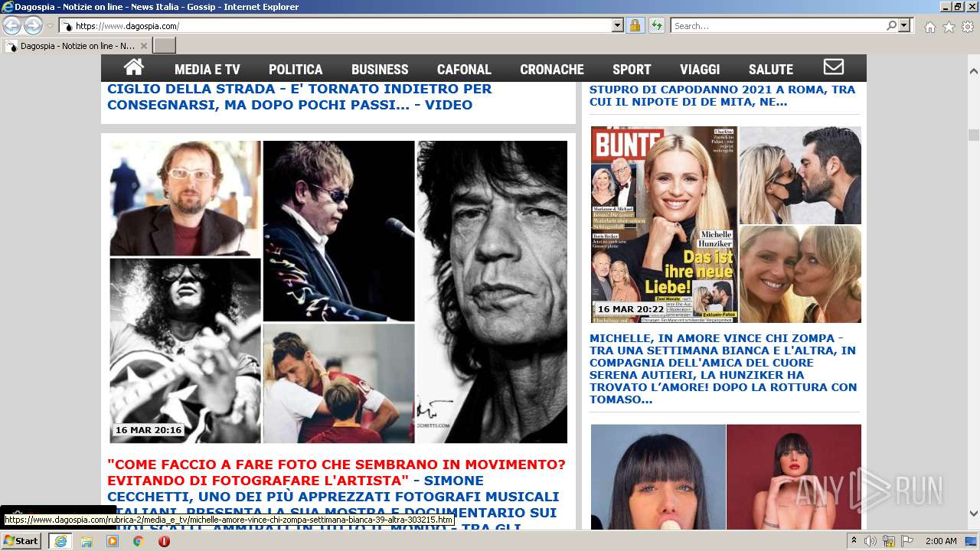Viewport: 980px width, 551px height.
Task: Open the POLITICA section
Action: pyautogui.click(x=296, y=69)
